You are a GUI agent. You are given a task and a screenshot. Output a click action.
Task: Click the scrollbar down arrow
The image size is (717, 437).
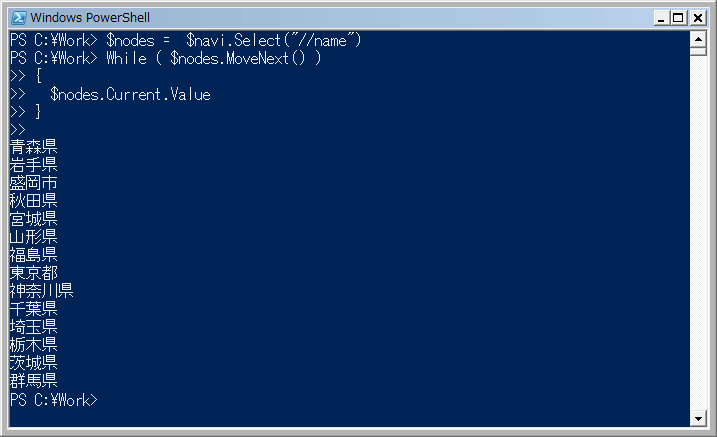click(x=698, y=418)
